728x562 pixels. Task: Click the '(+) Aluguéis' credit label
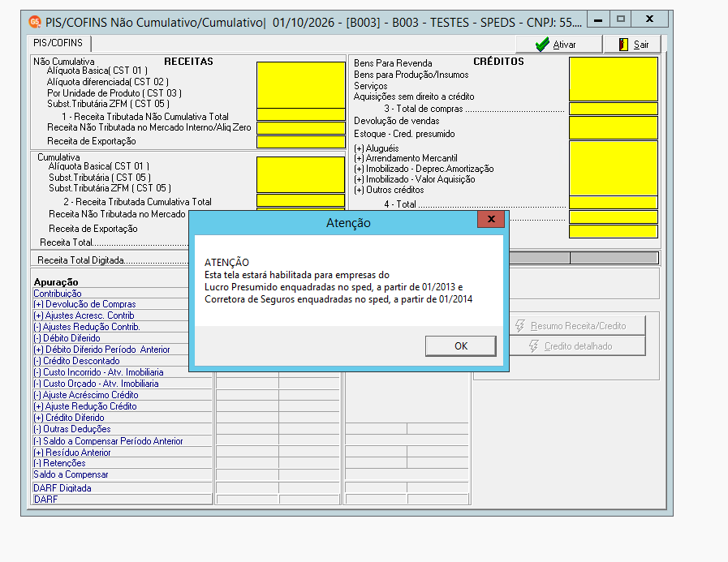(x=376, y=148)
